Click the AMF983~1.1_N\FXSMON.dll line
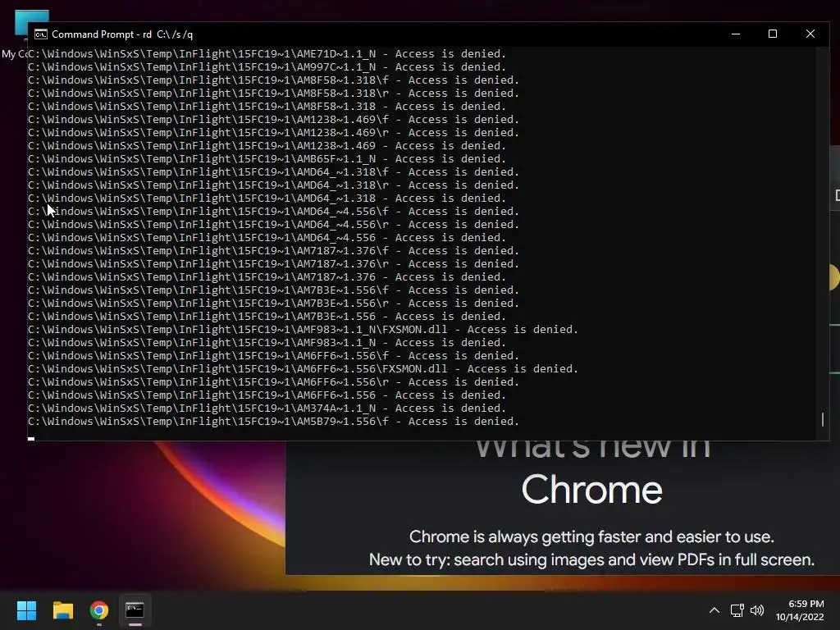The width and height of the screenshot is (840, 630). [304, 330]
